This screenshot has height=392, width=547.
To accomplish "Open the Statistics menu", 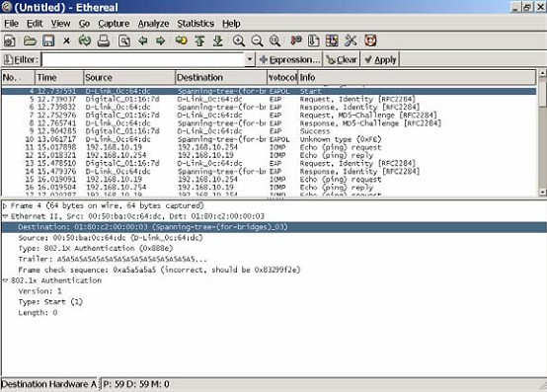I will [195, 24].
